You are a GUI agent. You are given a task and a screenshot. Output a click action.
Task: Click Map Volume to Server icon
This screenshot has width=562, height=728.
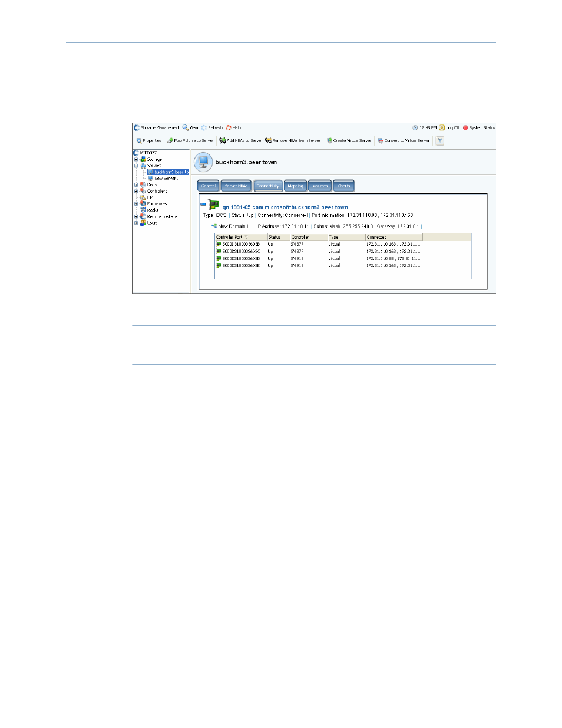(170, 141)
